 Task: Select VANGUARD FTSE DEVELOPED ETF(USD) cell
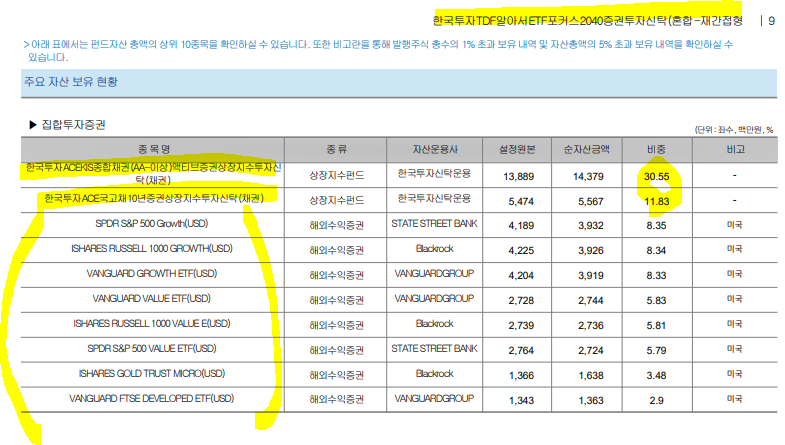152,398
